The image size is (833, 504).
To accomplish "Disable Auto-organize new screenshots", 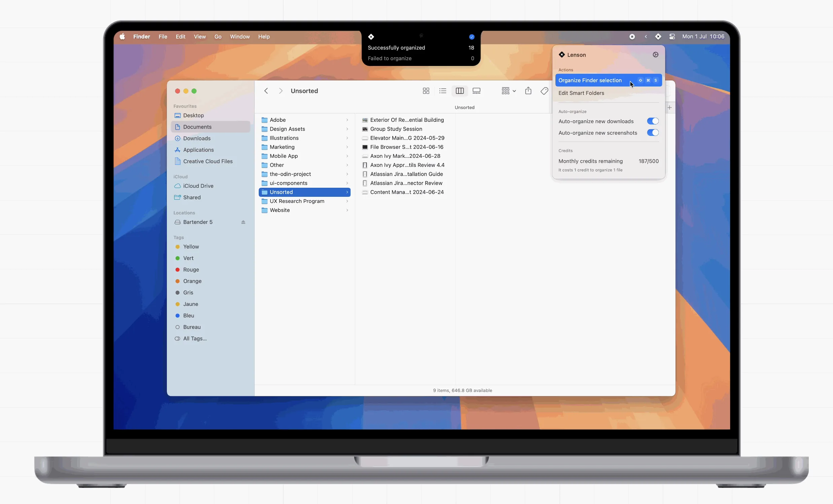I will [652, 133].
